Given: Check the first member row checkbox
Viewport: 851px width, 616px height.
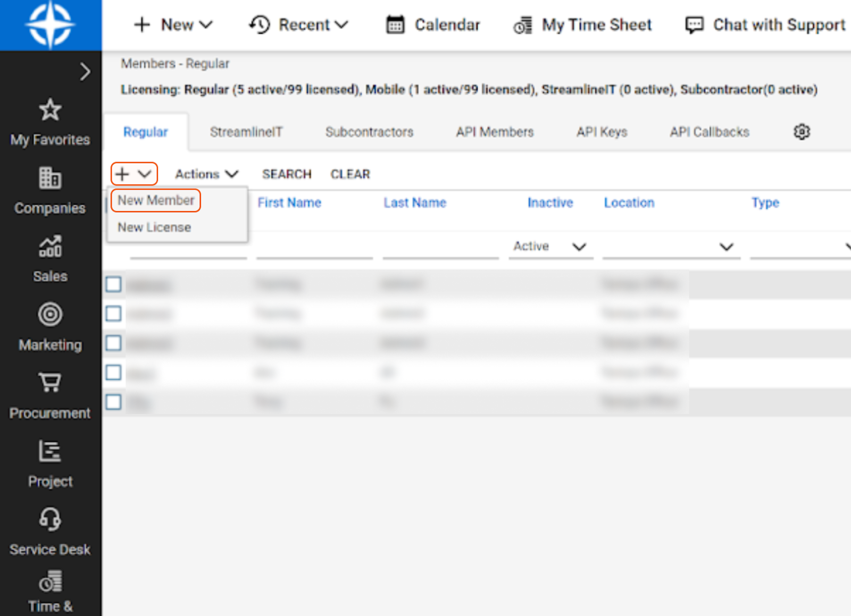Looking at the screenshot, I should [x=113, y=284].
